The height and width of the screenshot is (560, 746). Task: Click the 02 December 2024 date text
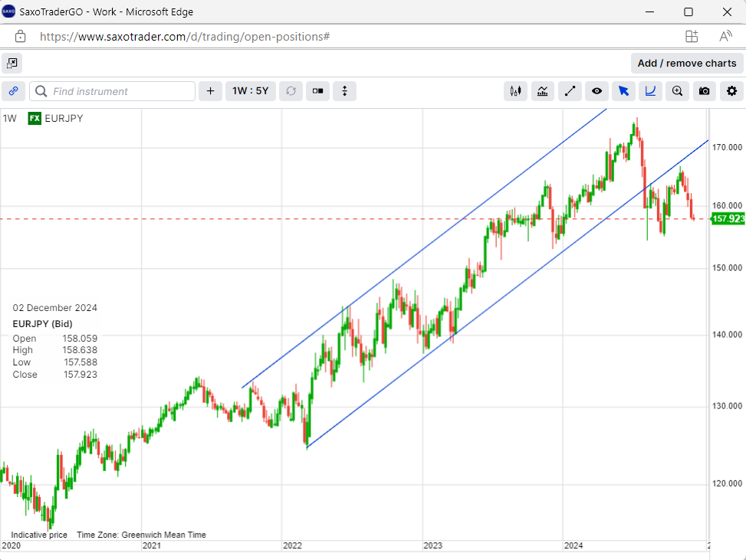click(54, 307)
